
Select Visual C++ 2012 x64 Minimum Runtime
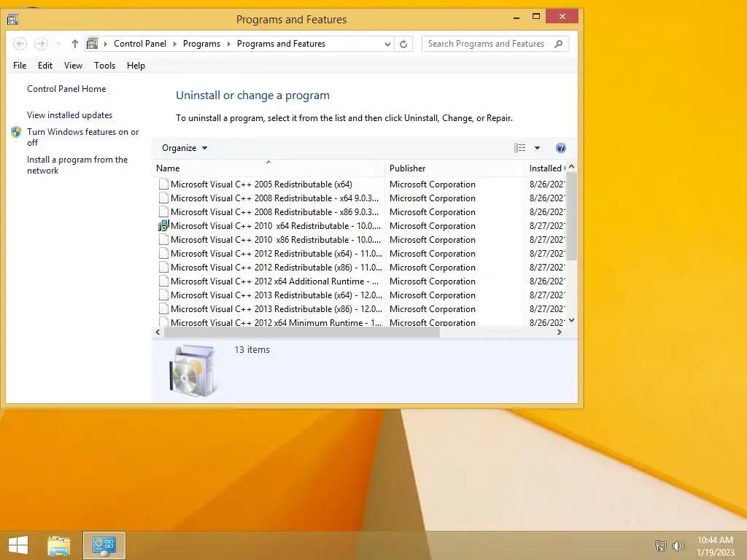pyautogui.click(x=362, y=322)
